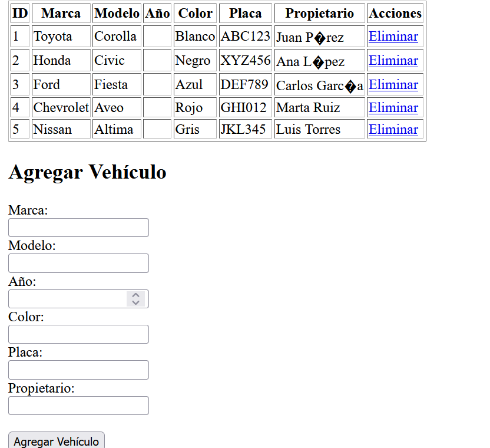The image size is (490, 448).
Task: Click the Marta Ruiz owner cell
Action: pos(308,108)
